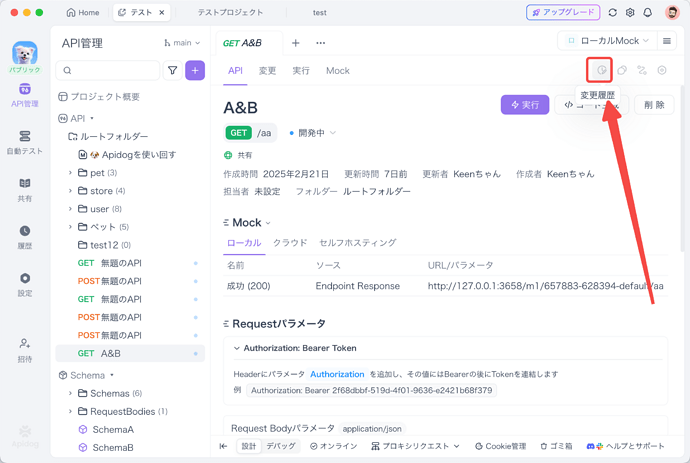The height and width of the screenshot is (463, 690).
Task: Open settings gear icon in top bar
Action: (630, 13)
